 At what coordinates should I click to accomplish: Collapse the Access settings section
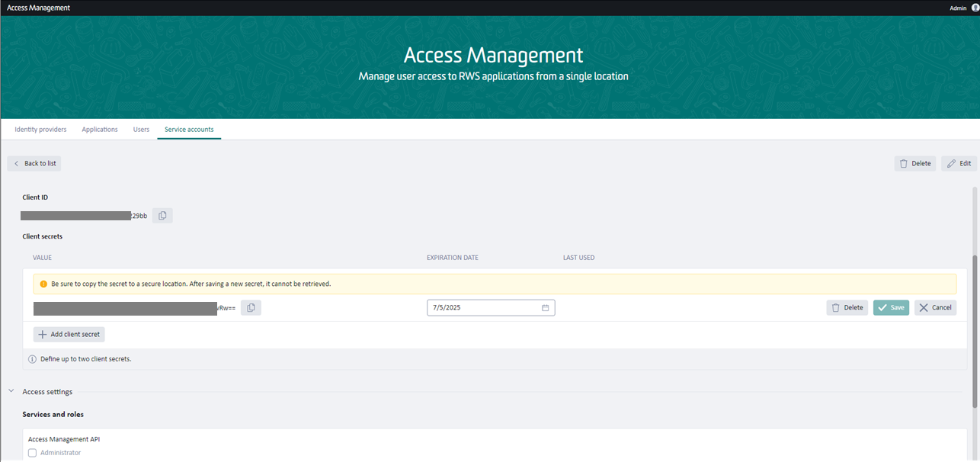11,390
